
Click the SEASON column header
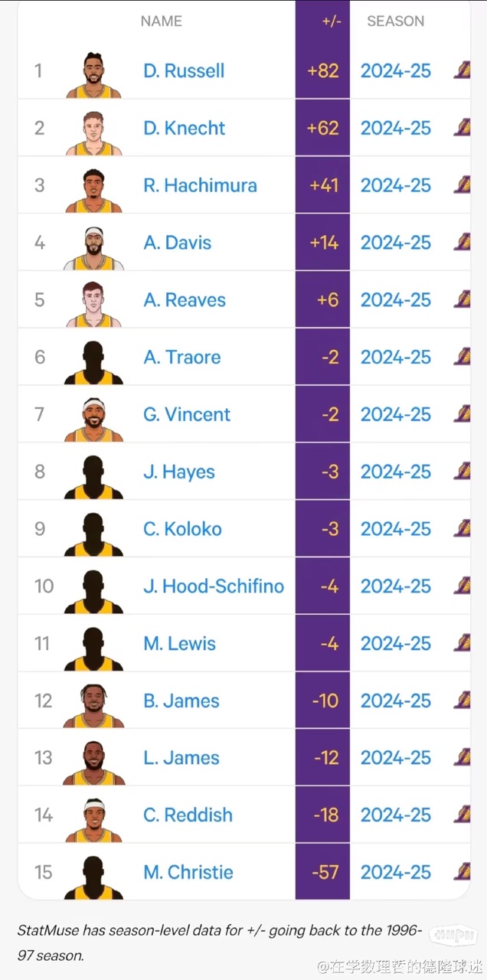(395, 21)
